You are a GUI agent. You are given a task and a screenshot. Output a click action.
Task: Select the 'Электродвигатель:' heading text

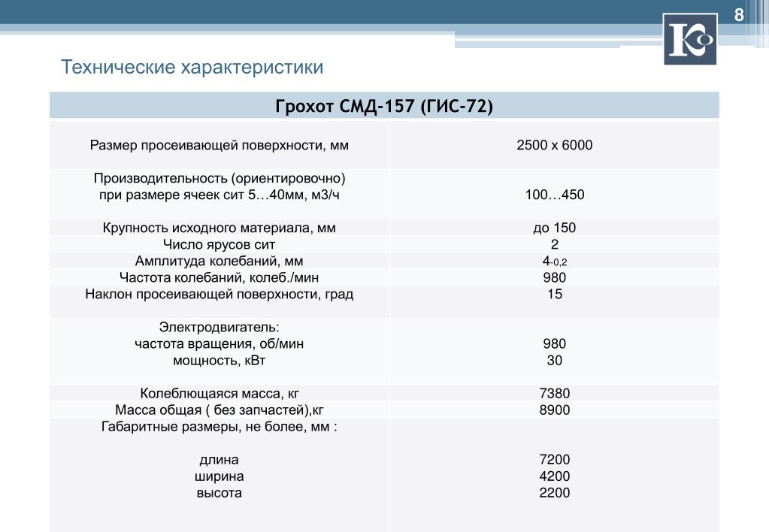pos(219,327)
